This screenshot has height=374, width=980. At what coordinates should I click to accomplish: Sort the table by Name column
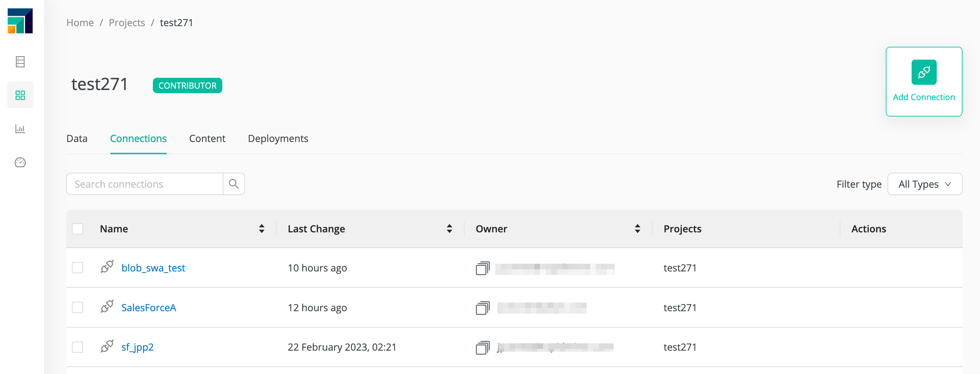(x=261, y=229)
